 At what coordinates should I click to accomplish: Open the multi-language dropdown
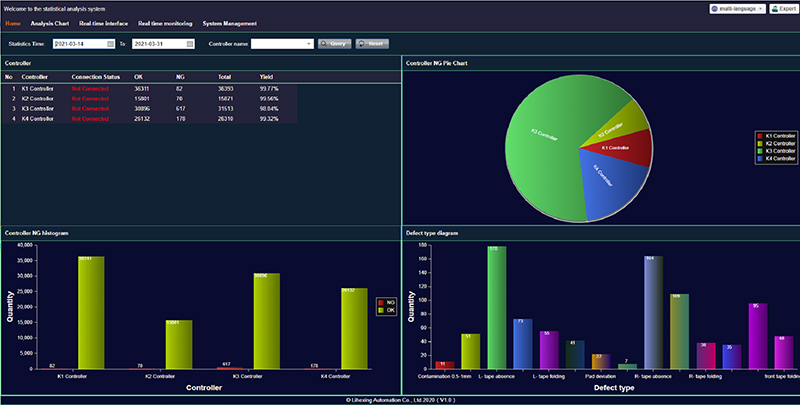[761, 8]
